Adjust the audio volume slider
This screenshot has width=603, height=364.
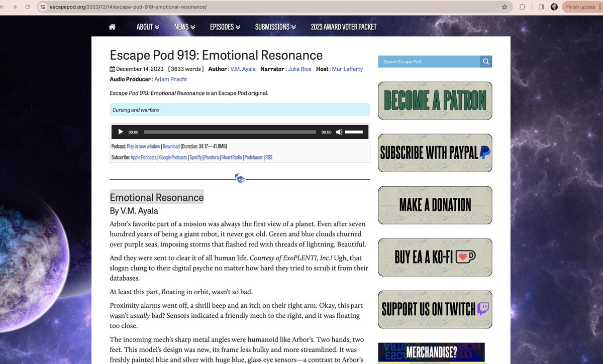354,132
